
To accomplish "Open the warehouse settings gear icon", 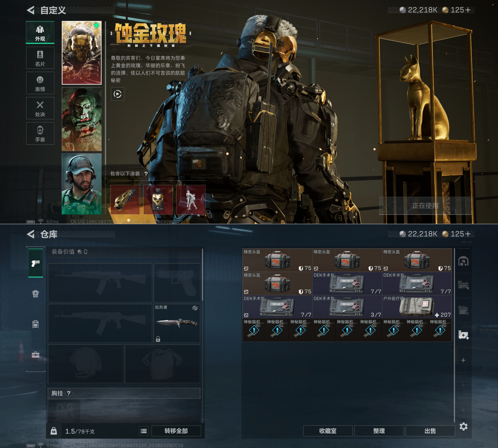I will tap(463, 427).
